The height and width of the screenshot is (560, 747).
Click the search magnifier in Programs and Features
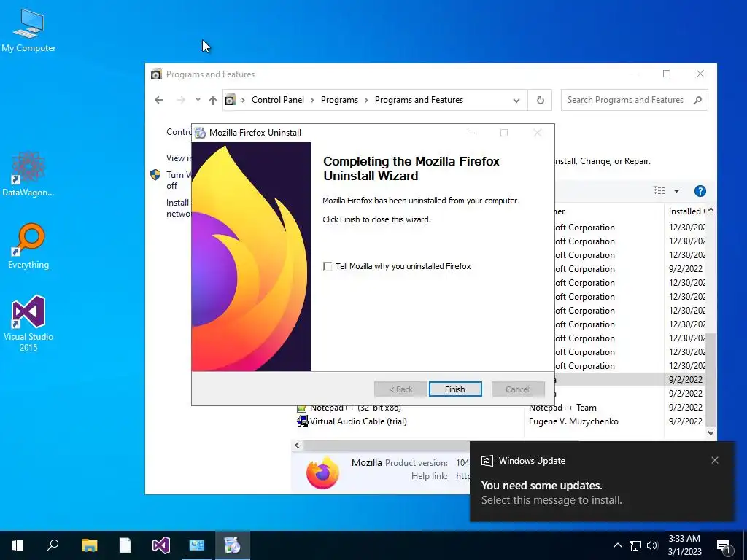(x=697, y=100)
